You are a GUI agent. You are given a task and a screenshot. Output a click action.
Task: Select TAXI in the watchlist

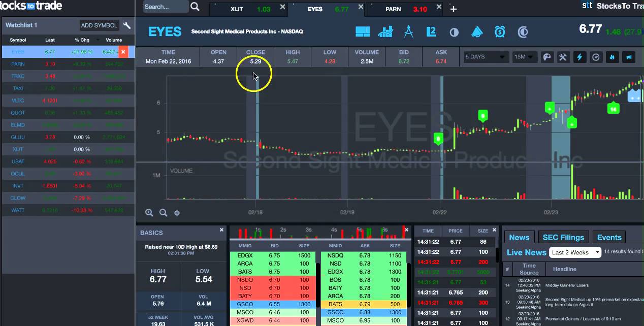click(69, 88)
